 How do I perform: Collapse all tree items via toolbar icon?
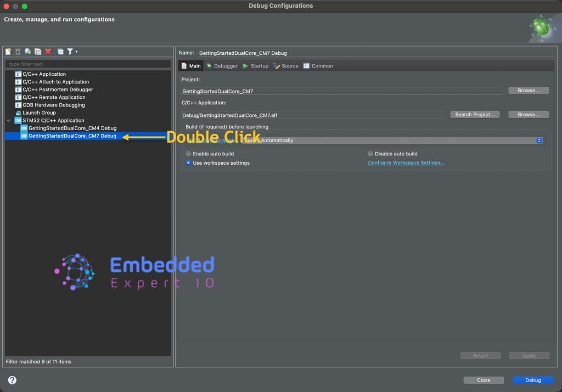tap(60, 52)
